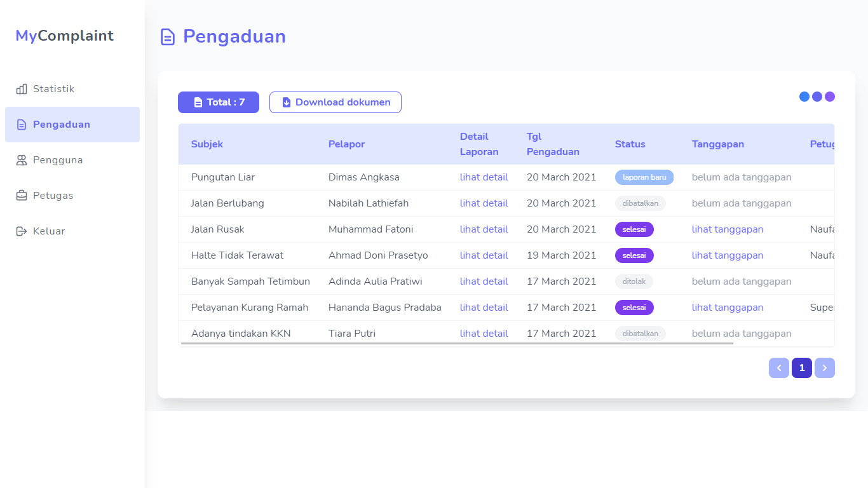Open next page with right chevron
Viewport: 868px width, 488px height.
(825, 368)
